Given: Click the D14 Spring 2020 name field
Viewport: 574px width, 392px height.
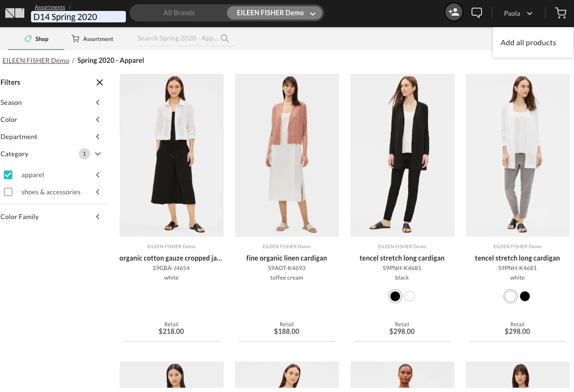Looking at the screenshot, I should point(78,16).
